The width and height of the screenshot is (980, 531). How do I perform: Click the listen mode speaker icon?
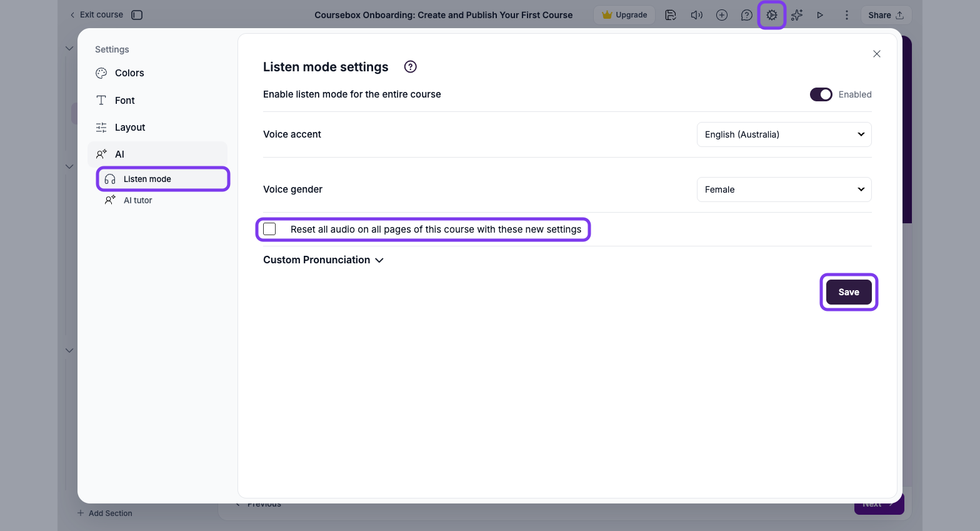pos(696,15)
